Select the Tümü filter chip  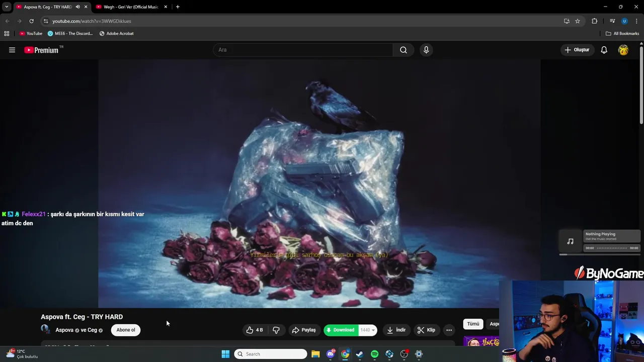[473, 324]
